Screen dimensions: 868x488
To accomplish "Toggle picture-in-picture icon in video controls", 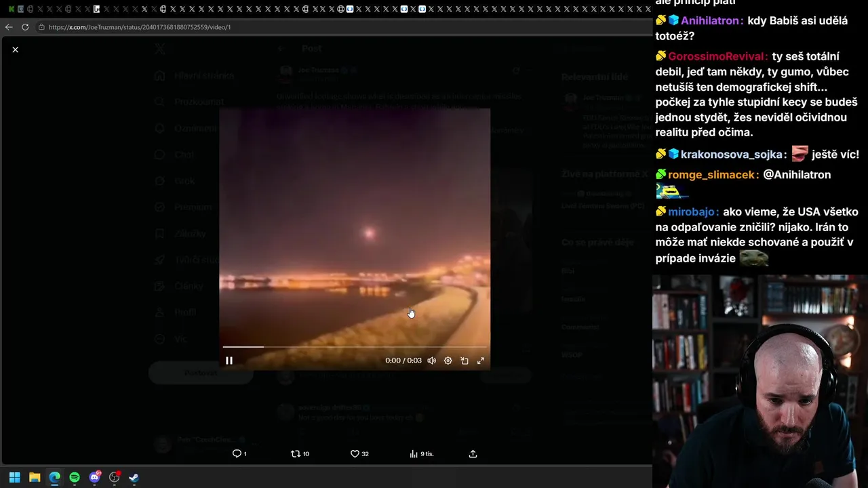I will (x=465, y=361).
